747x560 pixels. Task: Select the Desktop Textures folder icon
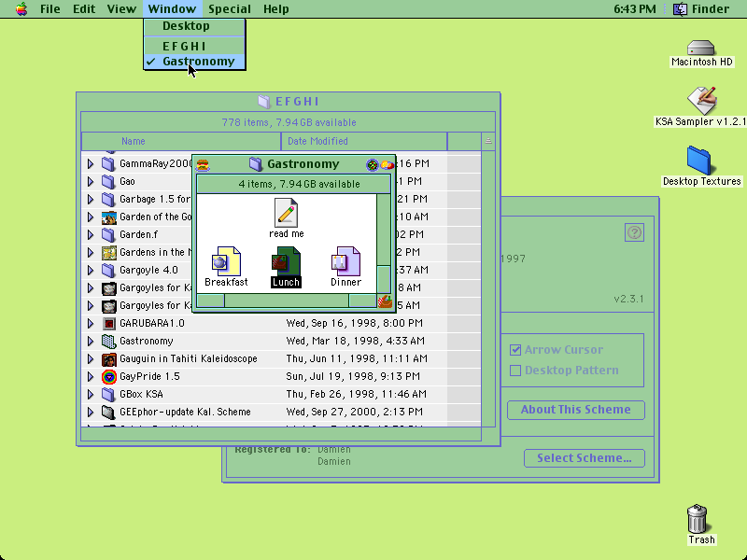[699, 161]
